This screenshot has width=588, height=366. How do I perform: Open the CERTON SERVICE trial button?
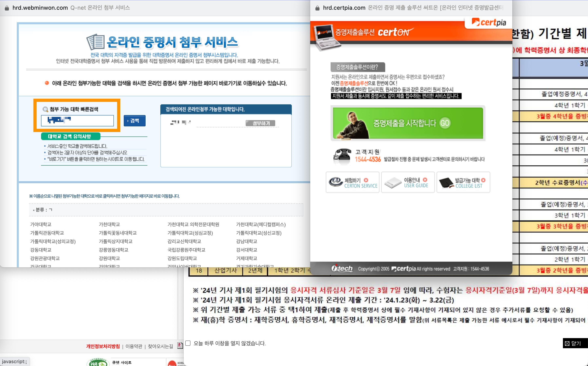pos(353,182)
